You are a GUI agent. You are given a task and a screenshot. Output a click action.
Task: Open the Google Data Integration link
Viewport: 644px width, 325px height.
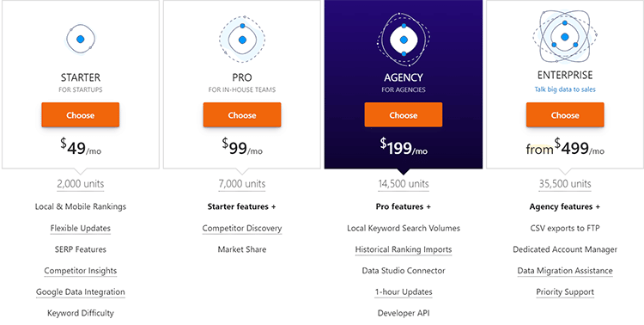81,292
